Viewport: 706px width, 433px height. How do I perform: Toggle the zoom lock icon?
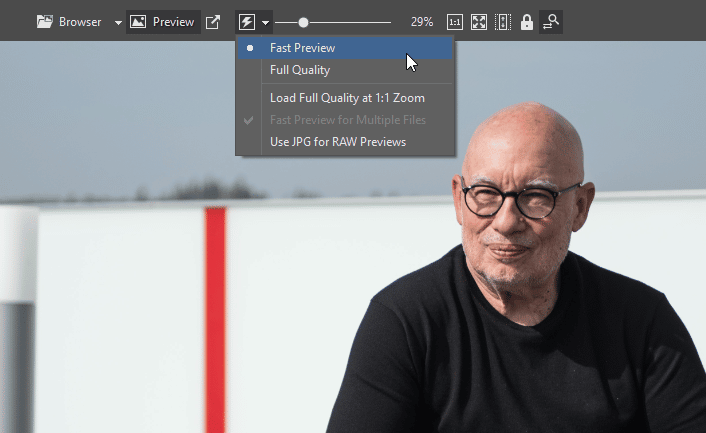coord(526,22)
